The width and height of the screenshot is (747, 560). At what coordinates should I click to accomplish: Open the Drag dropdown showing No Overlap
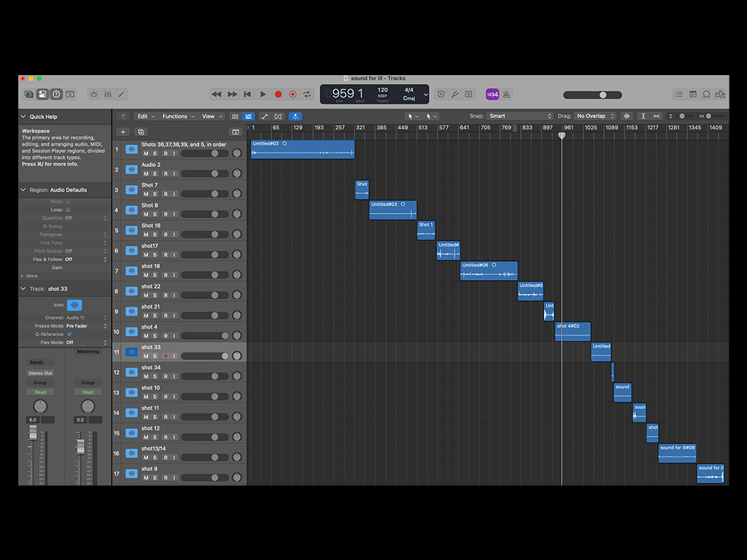tap(595, 116)
